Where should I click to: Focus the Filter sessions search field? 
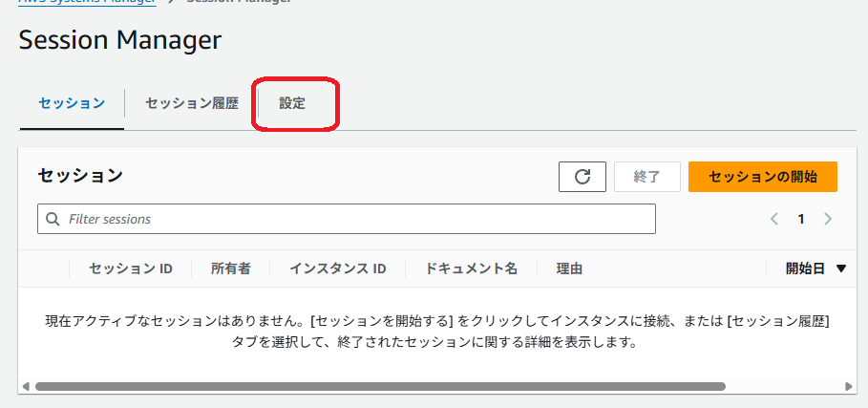pos(353,219)
